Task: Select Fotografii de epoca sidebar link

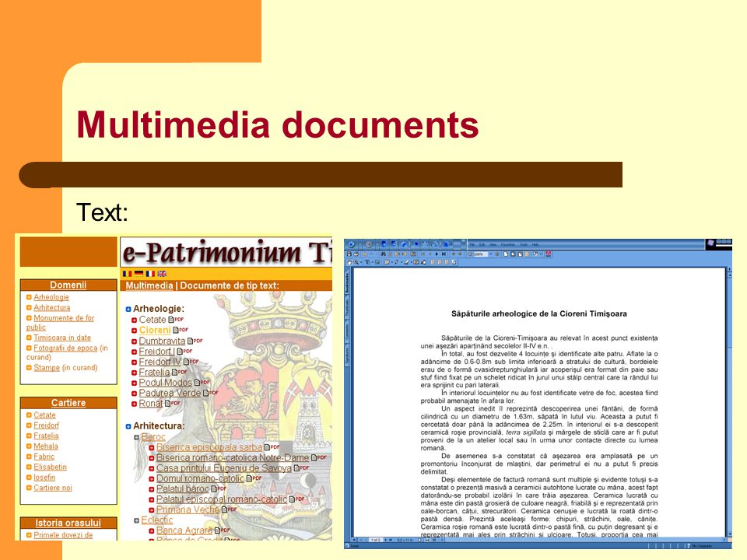Action: pos(65,348)
